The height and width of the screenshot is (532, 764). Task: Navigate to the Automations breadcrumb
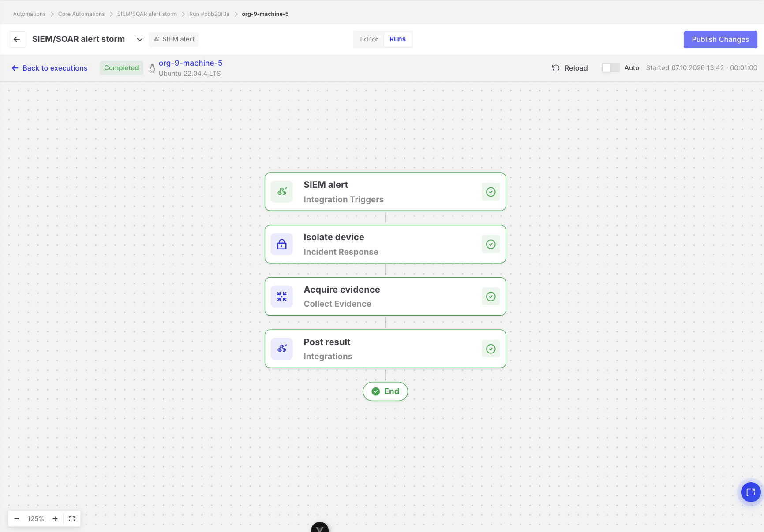pyautogui.click(x=30, y=14)
